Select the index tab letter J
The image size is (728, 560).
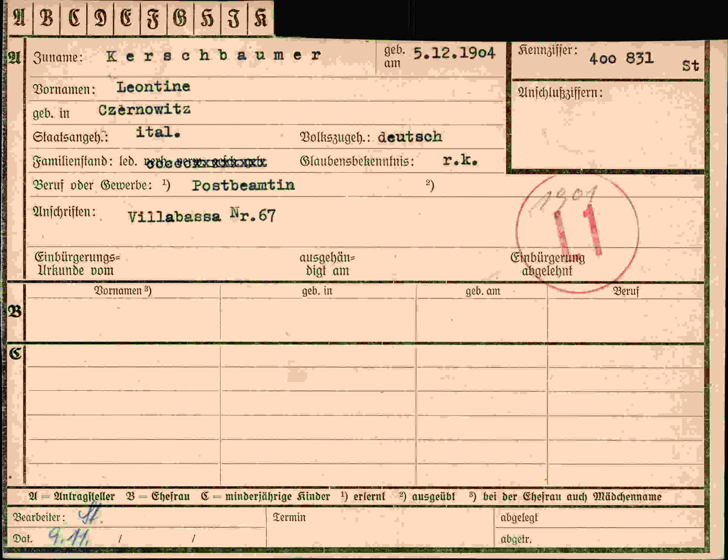click(234, 19)
